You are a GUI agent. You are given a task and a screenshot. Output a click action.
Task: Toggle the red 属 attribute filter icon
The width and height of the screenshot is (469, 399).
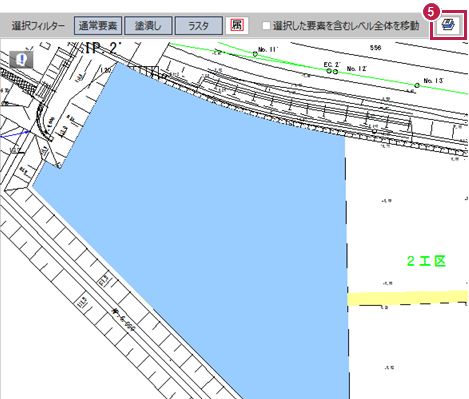coord(237,25)
